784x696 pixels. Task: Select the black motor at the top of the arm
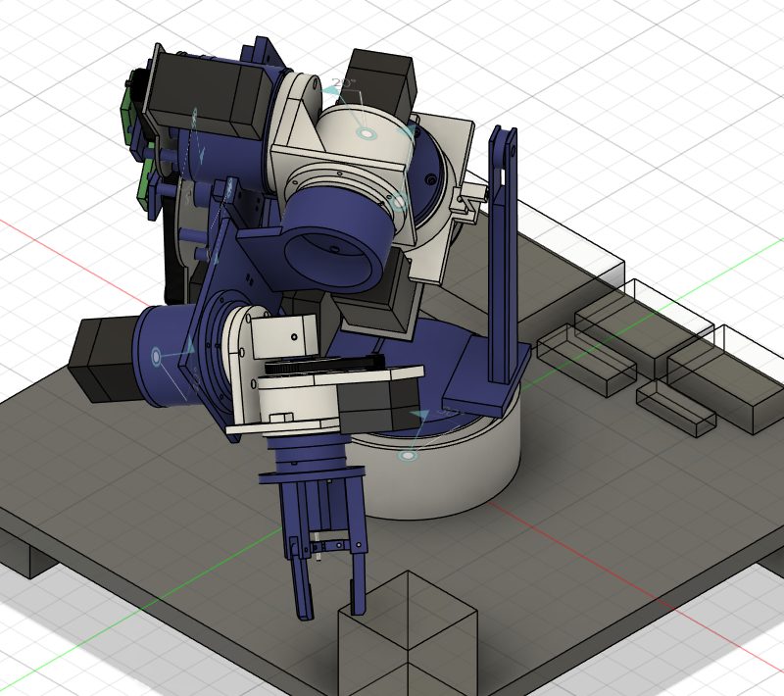[x=382, y=80]
